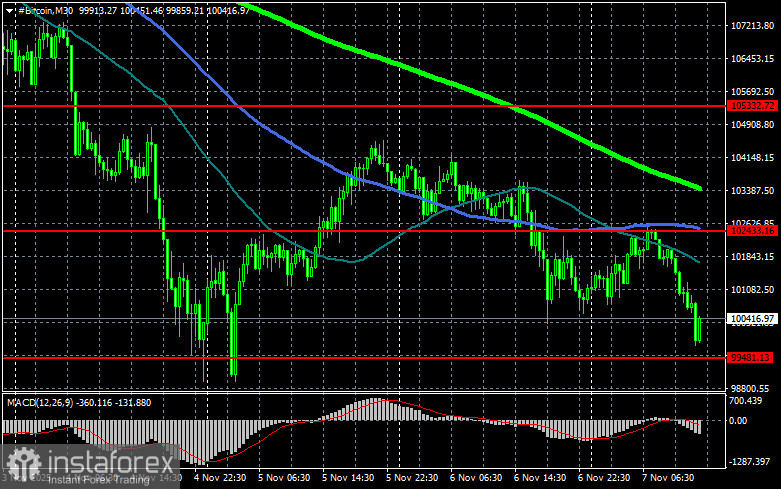781x489 pixels.
Task: Click the -1287.397 MACD scale label
Action: 749,462
